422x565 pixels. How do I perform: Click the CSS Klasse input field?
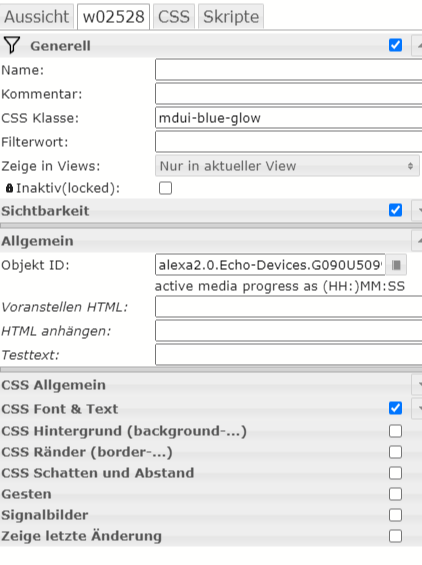(289, 118)
